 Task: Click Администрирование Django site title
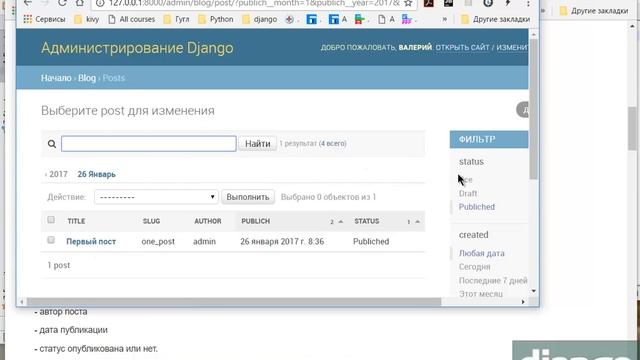[137, 48]
